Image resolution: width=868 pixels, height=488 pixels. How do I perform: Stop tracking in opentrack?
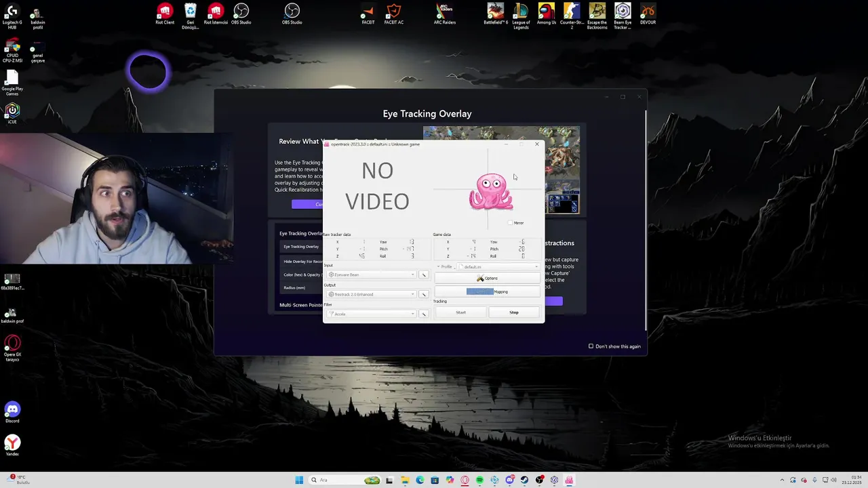[x=514, y=312]
